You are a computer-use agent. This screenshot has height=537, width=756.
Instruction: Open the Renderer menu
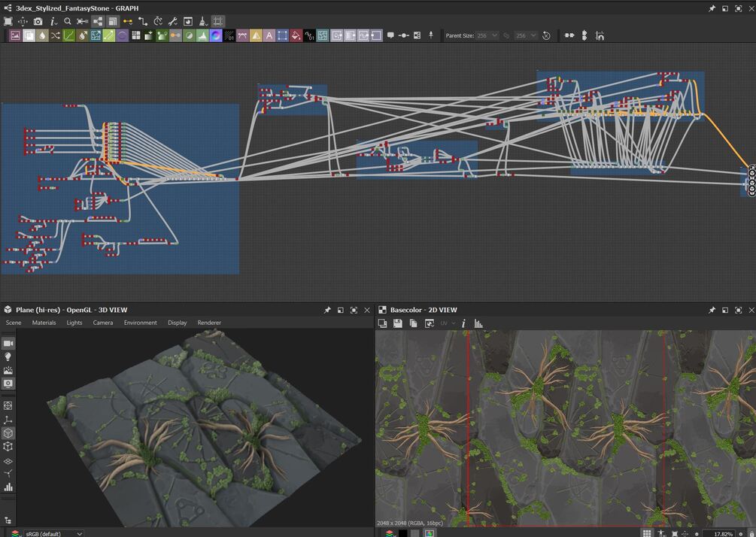pyautogui.click(x=209, y=323)
